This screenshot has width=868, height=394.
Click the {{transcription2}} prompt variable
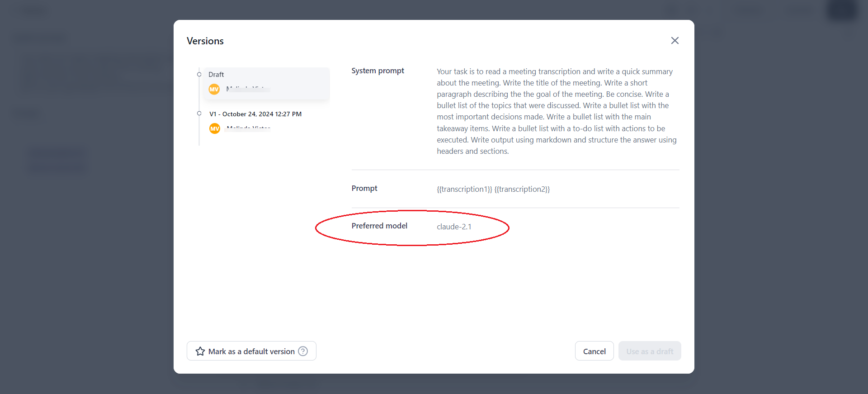[x=522, y=189]
